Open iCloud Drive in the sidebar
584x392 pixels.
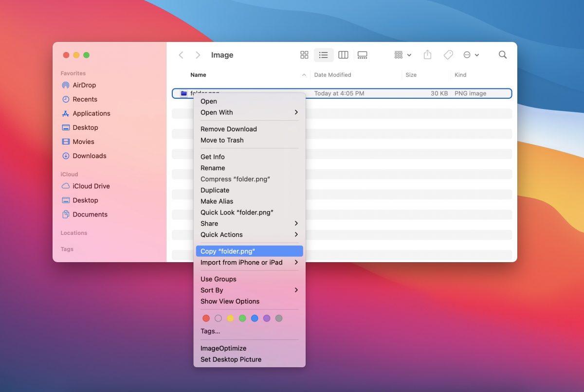(91, 186)
